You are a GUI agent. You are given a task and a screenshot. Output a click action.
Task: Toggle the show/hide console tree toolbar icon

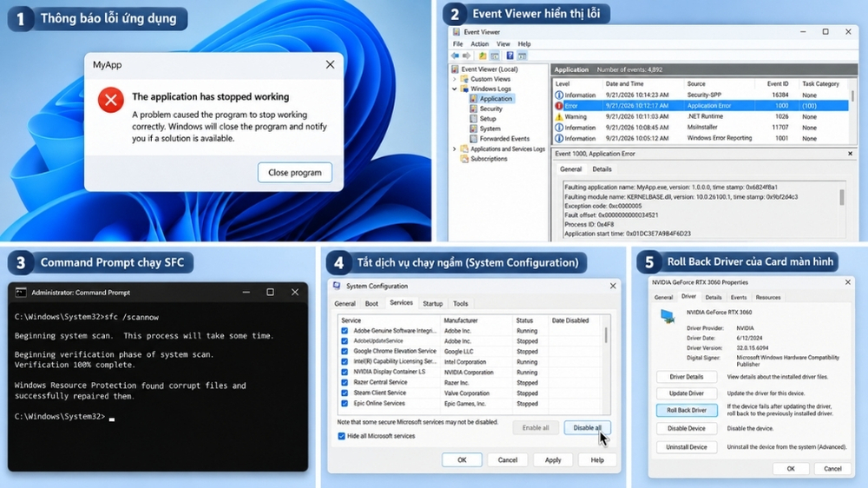[x=495, y=56]
